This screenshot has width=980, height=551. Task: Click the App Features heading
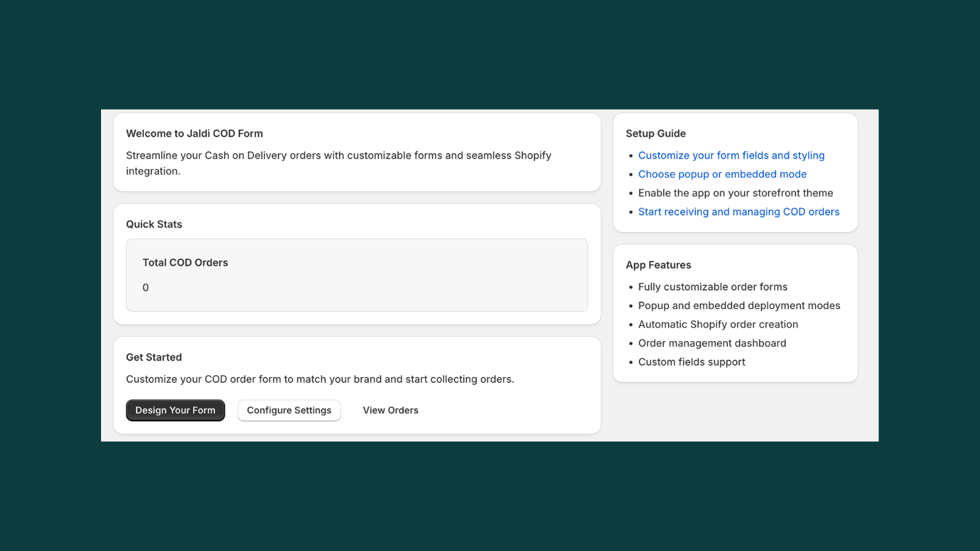[x=658, y=264]
